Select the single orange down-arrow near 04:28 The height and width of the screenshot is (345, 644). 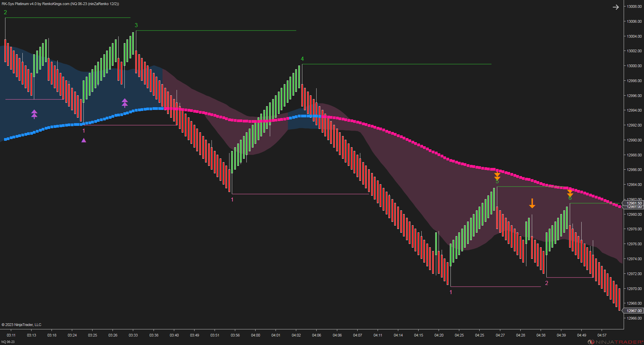(532, 204)
